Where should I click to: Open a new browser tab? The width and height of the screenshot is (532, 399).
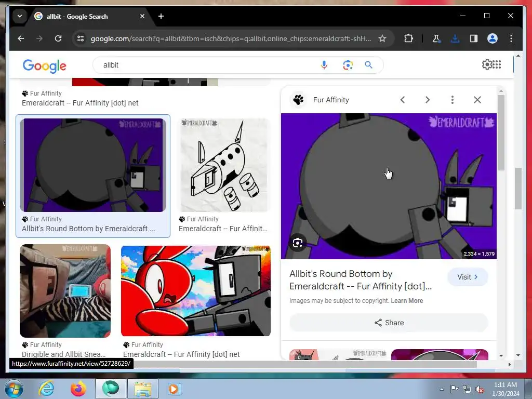coord(161,16)
